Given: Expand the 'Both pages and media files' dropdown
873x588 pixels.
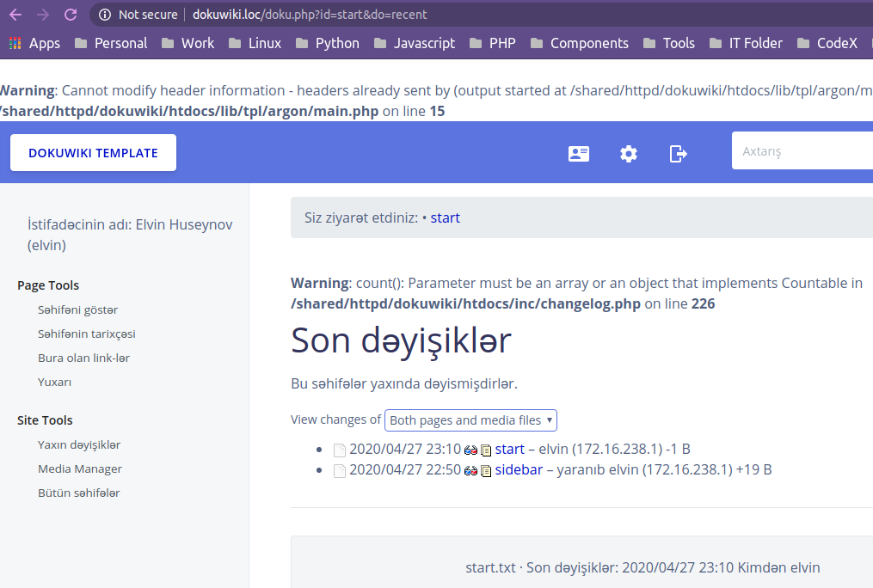Looking at the screenshot, I should pyautogui.click(x=470, y=420).
